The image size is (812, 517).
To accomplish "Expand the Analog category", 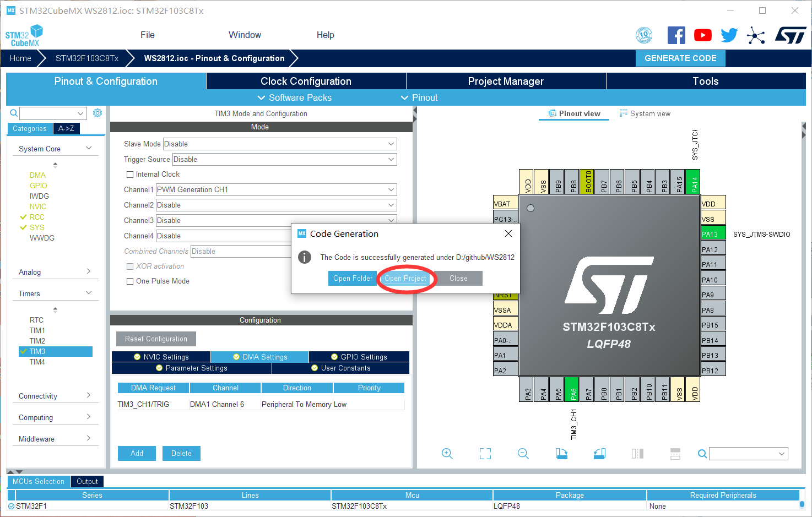I will coord(55,272).
